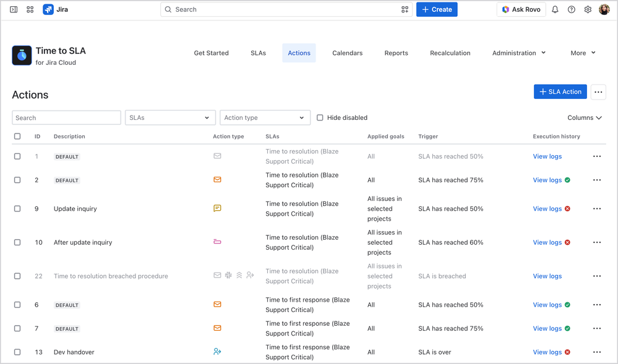Expand the SLAs filter dropdown
Image resolution: width=618 pixels, height=364 pixels.
pos(170,118)
